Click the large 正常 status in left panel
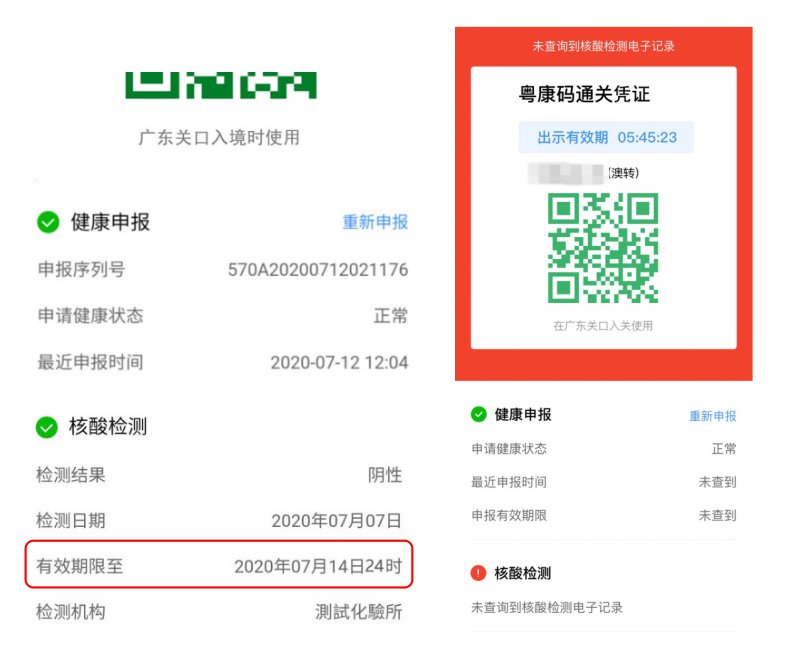The image size is (795, 645). (x=391, y=316)
